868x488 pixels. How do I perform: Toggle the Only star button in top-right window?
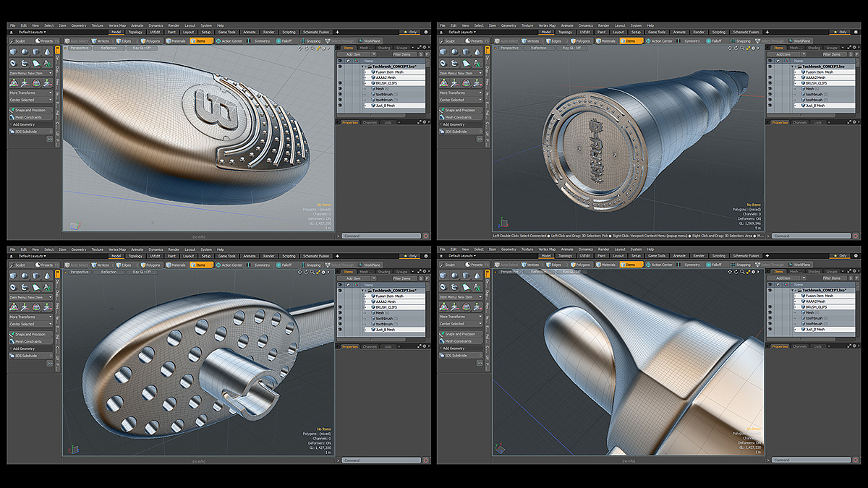[x=841, y=32]
